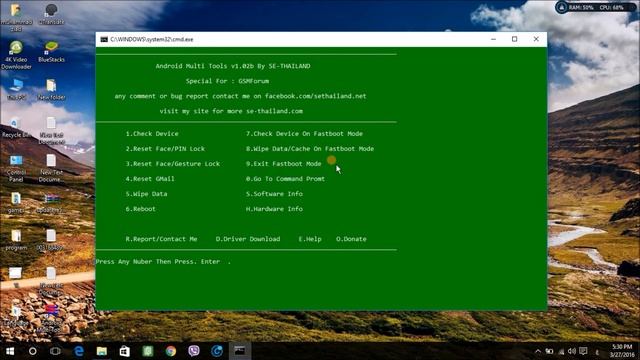
Task: Select the Language desktop icon
Action: (16, 315)
